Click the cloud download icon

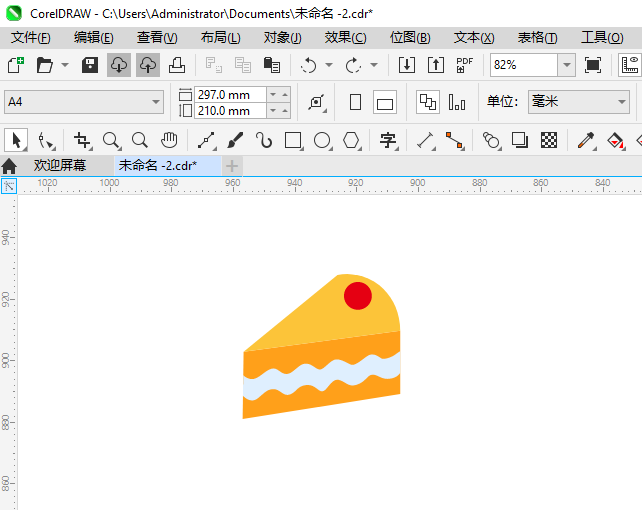(119, 65)
